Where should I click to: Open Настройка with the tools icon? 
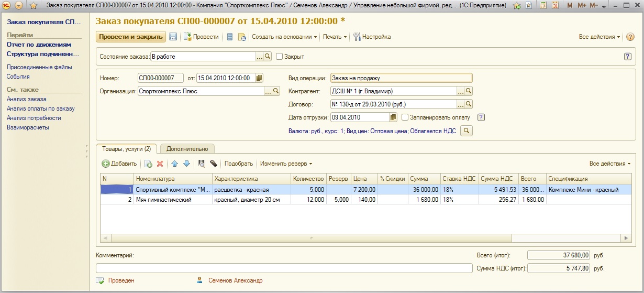coord(372,37)
